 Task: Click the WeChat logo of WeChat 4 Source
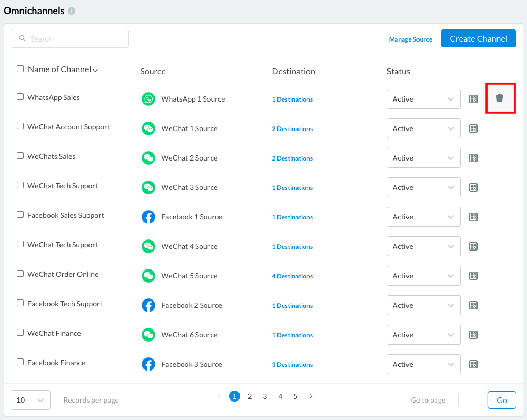148,247
